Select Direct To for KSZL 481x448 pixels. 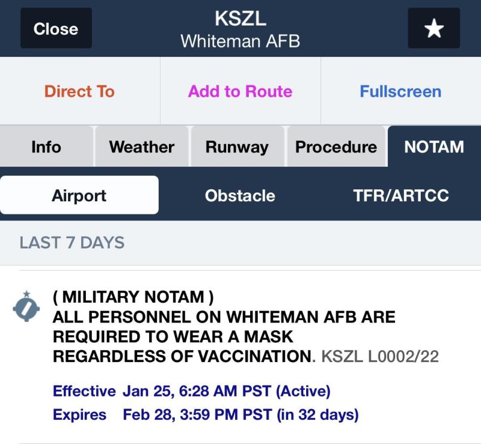pyautogui.click(x=80, y=91)
